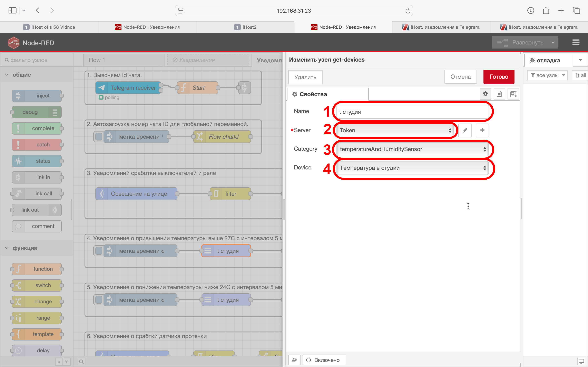Open the Category dropdown temperatureAndHumiditySensor
Viewport: 588px width, 367px height.
click(412, 149)
